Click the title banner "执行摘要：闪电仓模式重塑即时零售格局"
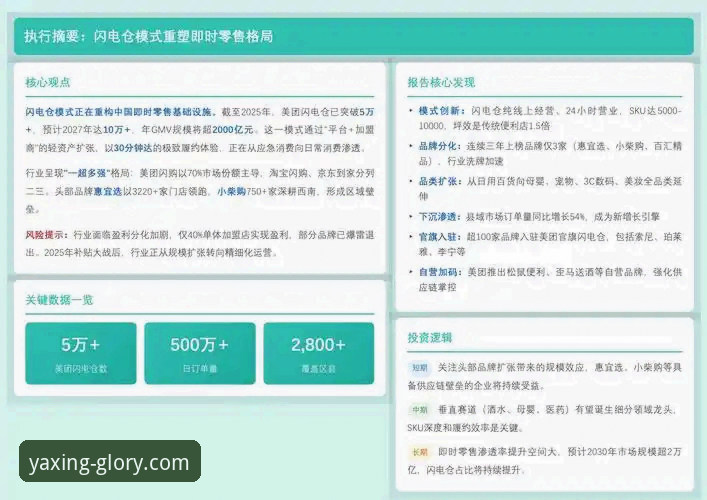The height and width of the screenshot is (500, 707). coord(354,37)
